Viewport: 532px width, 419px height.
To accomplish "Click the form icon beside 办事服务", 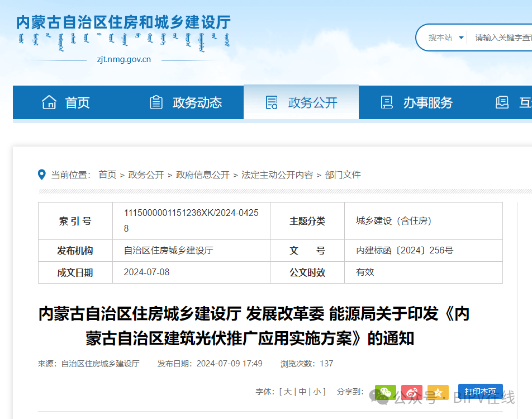I will coord(387,102).
